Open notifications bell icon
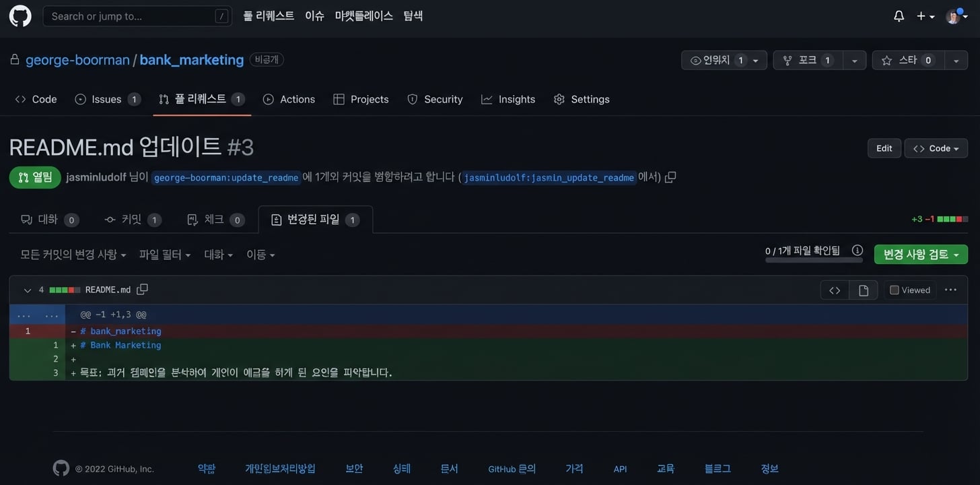980x485 pixels. (899, 16)
